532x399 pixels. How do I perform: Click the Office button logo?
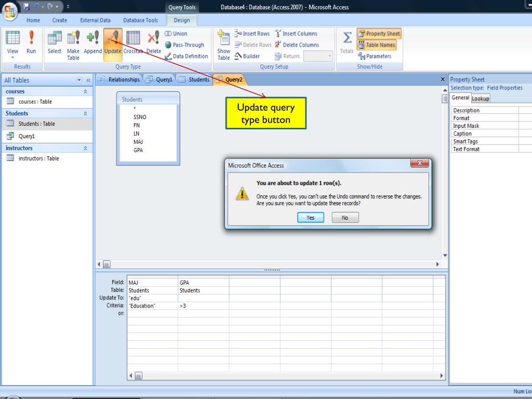[x=10, y=11]
